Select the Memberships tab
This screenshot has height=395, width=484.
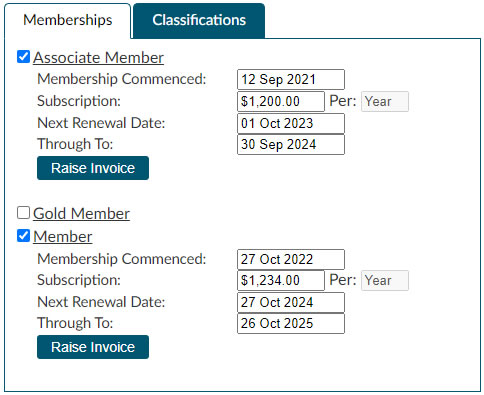point(68,21)
